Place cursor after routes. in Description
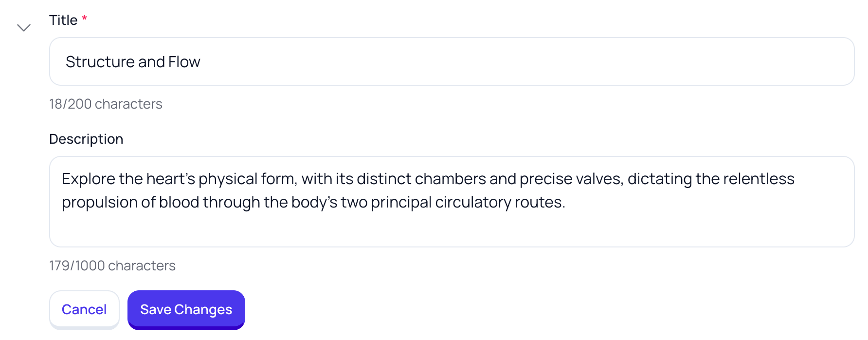 coord(566,203)
